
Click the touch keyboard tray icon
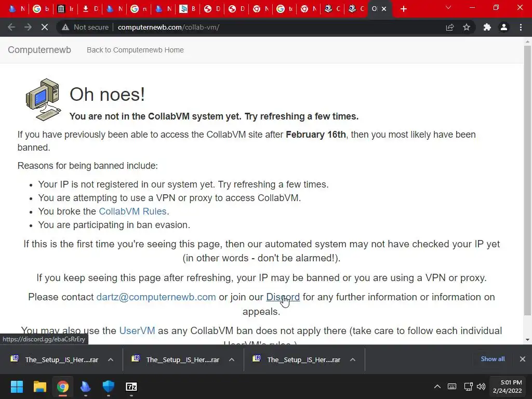coord(452,387)
